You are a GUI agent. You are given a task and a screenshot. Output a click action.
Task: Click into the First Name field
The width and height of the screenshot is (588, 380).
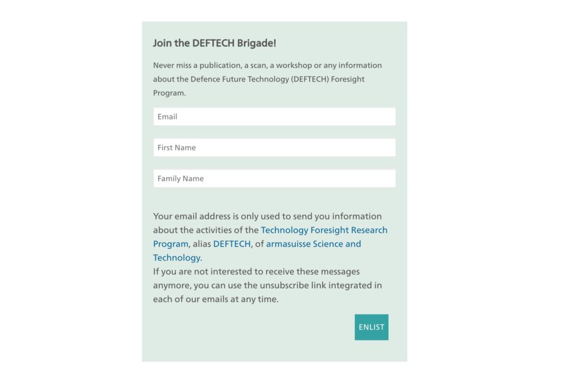pyautogui.click(x=274, y=148)
